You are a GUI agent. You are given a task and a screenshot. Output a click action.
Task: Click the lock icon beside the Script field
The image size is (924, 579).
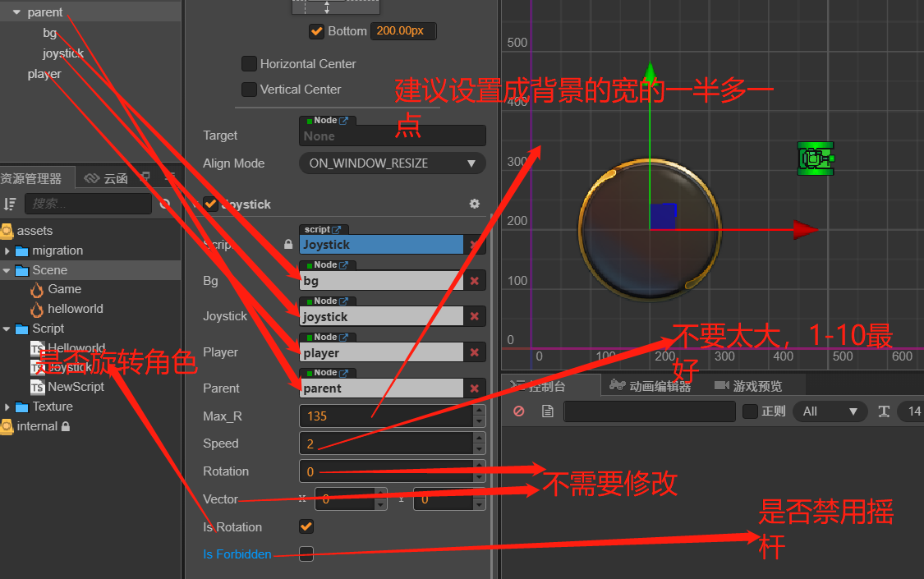click(x=288, y=244)
